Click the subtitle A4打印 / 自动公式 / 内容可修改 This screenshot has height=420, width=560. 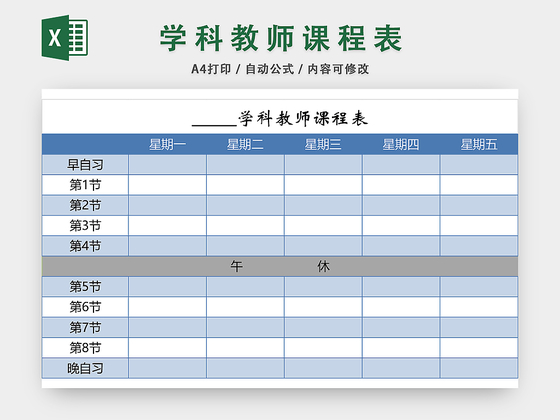[280, 69]
